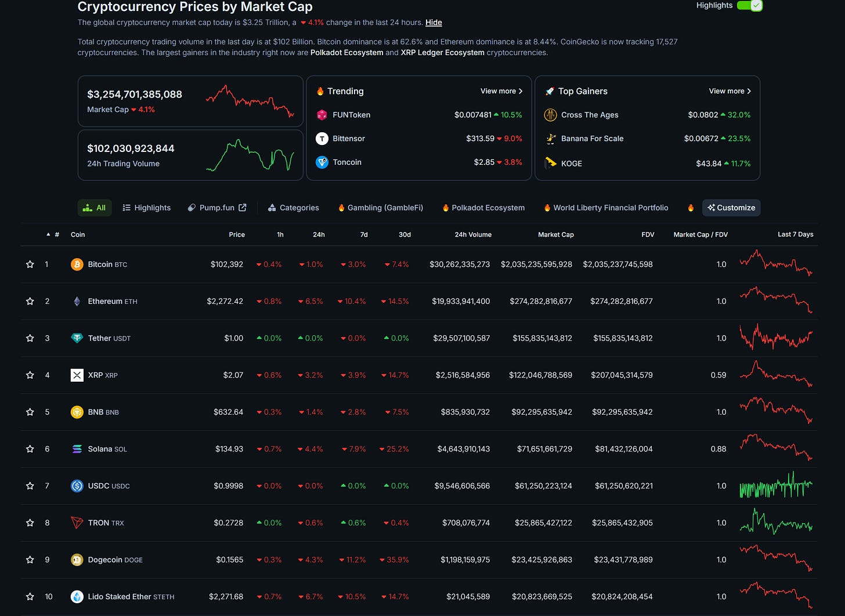Star Solana to add to watchlist
This screenshot has width=845, height=616.
(x=30, y=449)
